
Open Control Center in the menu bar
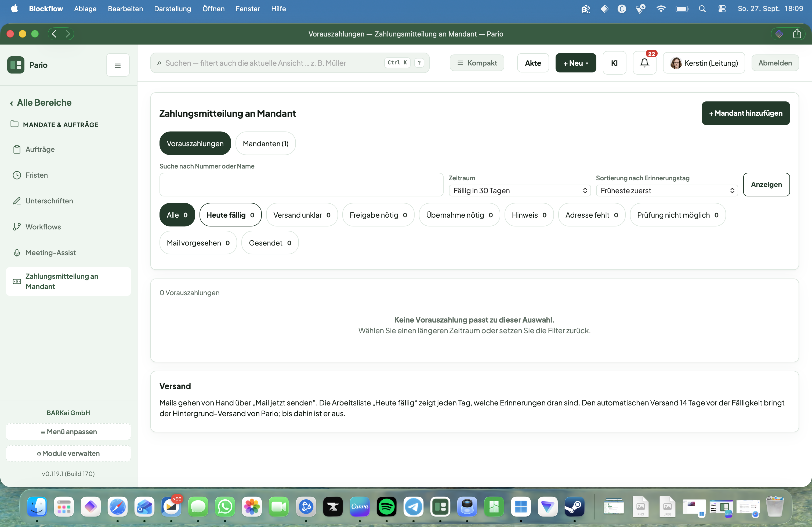pyautogui.click(x=722, y=9)
